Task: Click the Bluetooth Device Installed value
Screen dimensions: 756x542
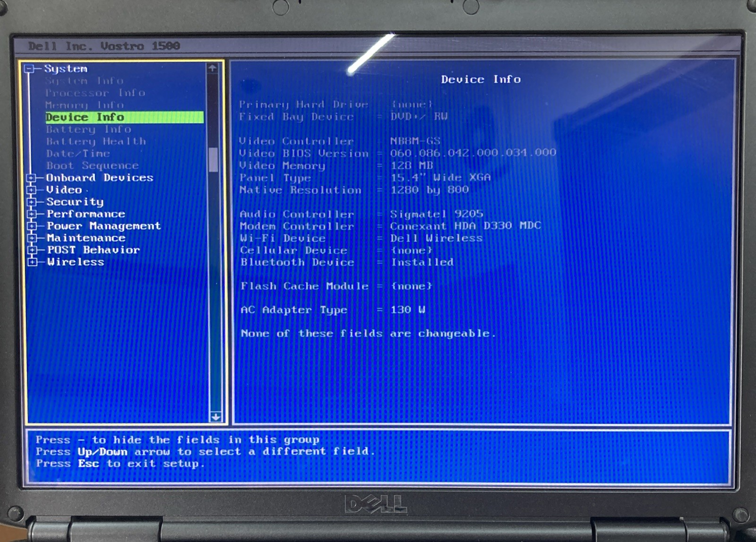Action: [422, 262]
